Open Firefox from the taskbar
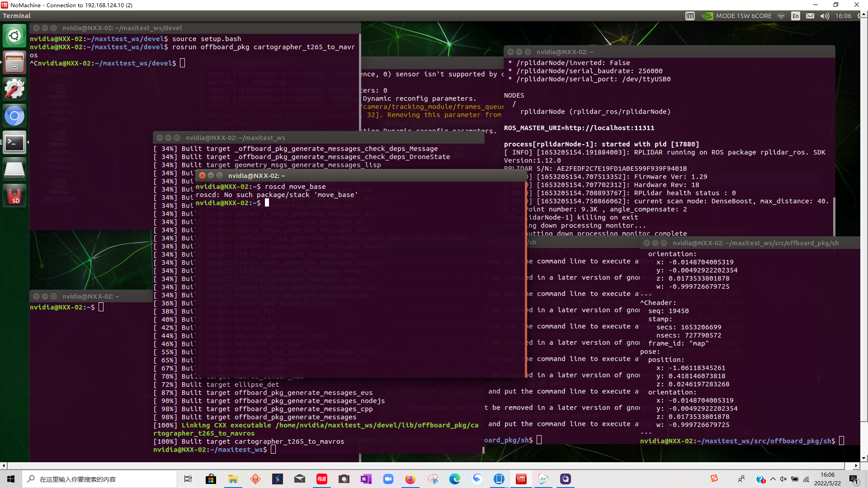The width and height of the screenshot is (868, 488). click(x=410, y=479)
